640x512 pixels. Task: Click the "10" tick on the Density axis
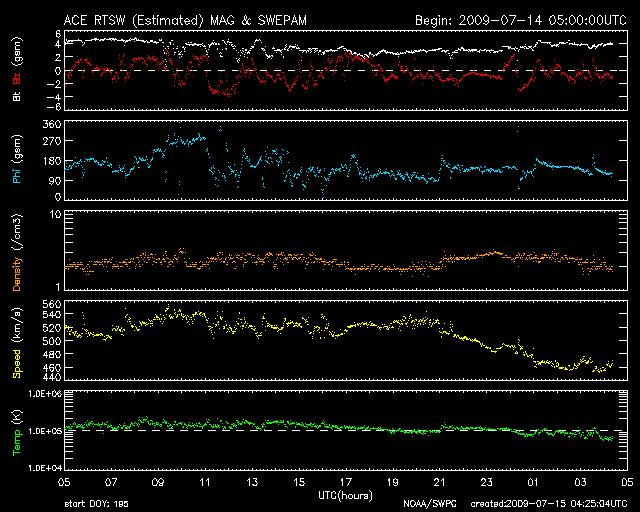(56, 214)
